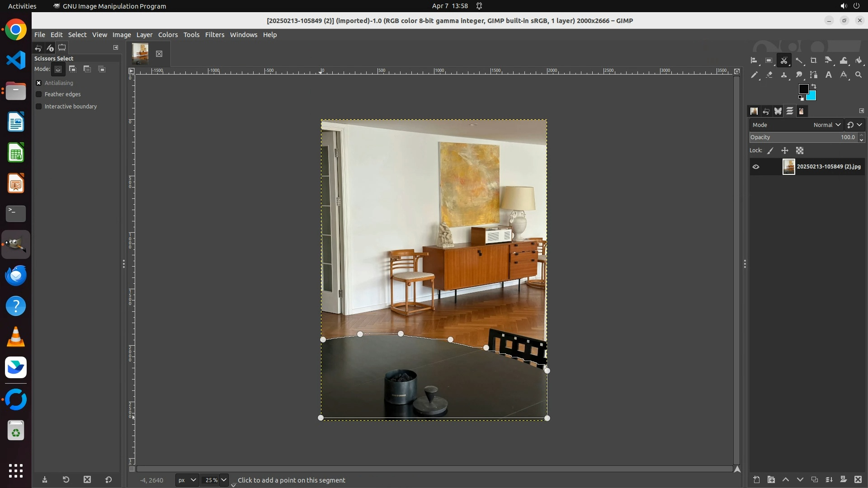This screenshot has height=488, width=868.
Task: Click the swap foreground/background colors arrow
Action: [814, 86]
